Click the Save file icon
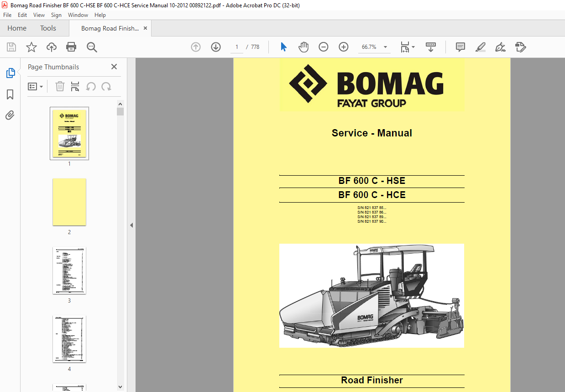Viewport: 565px width, 392px height. click(11, 47)
